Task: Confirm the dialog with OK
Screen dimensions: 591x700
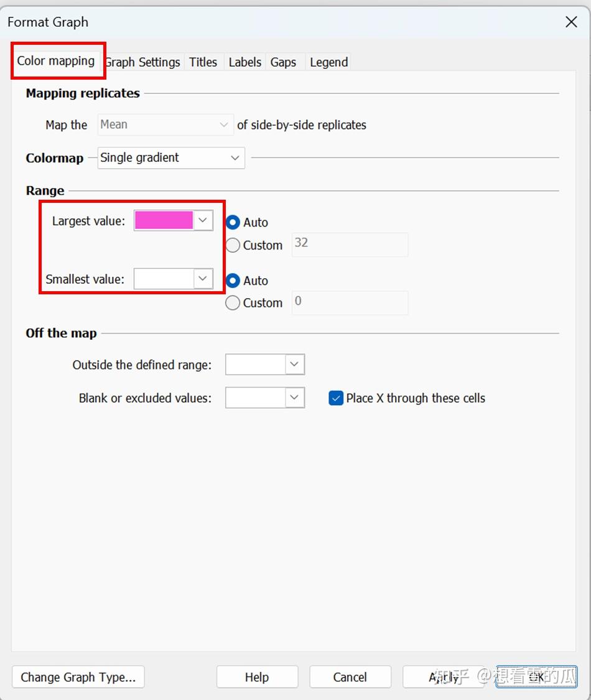Action: pyautogui.click(x=536, y=677)
